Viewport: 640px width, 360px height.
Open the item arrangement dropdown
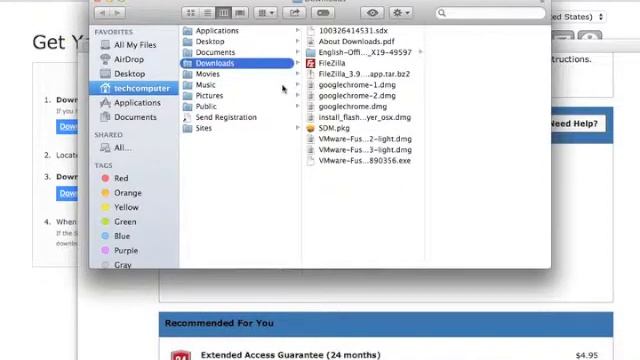click(266, 13)
